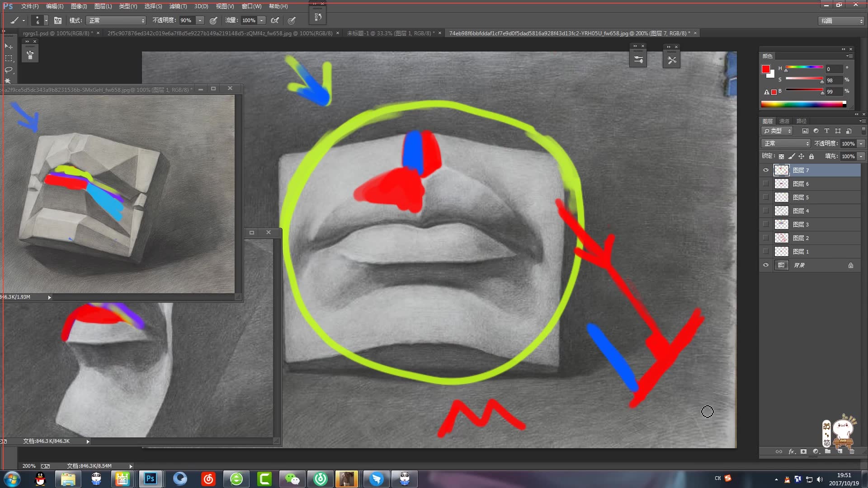868x488 pixels.
Task: Select the Lasso tool
Action: pos(9,70)
